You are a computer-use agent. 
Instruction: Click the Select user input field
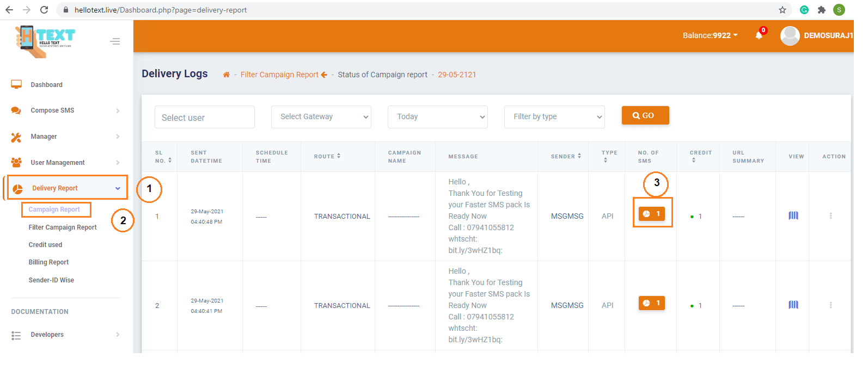pyautogui.click(x=204, y=118)
